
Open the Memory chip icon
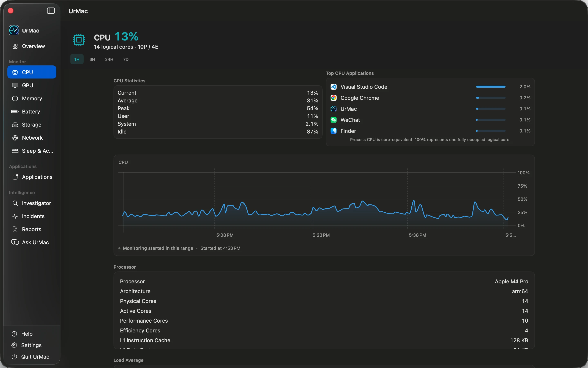click(x=15, y=99)
